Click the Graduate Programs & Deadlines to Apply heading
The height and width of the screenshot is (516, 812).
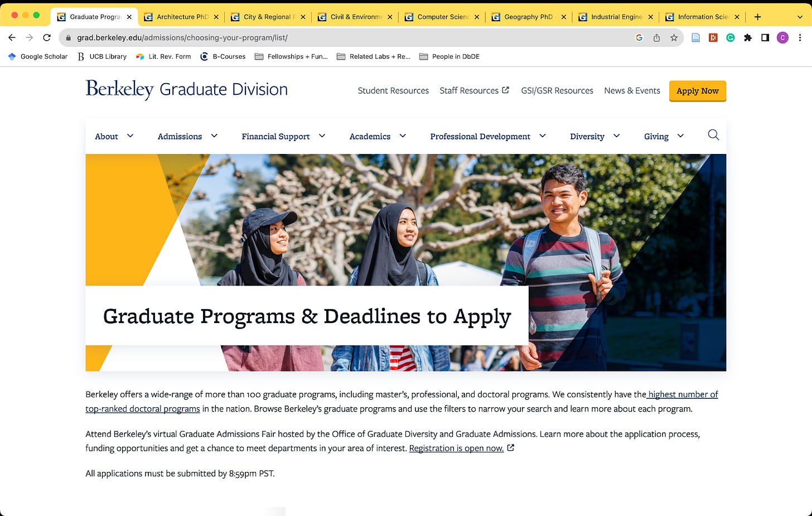click(x=307, y=316)
